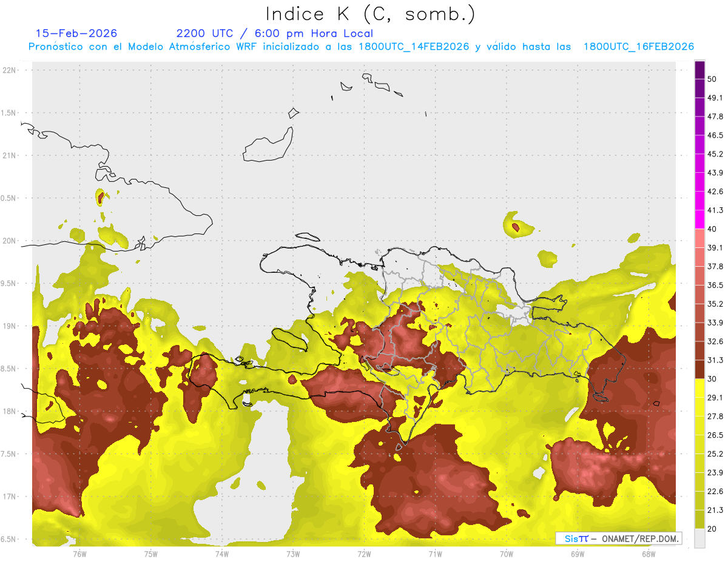
Task: Click the '45.2' colorbar label
Action: click(715, 154)
